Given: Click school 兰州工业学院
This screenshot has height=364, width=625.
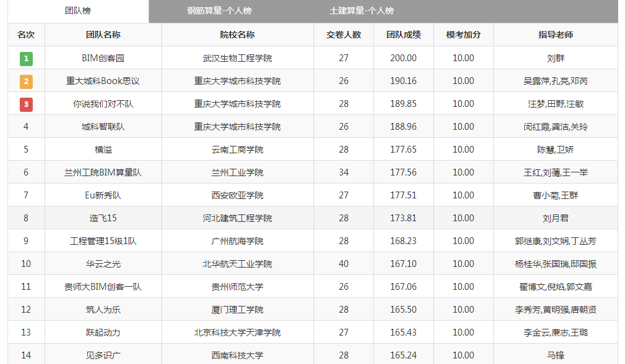Looking at the screenshot, I should (237, 172).
